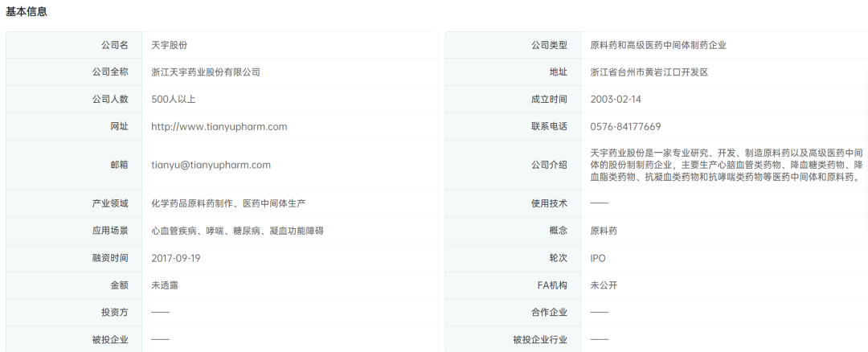Click the 金额 label cell
The height and width of the screenshot is (352, 868).
74,285
